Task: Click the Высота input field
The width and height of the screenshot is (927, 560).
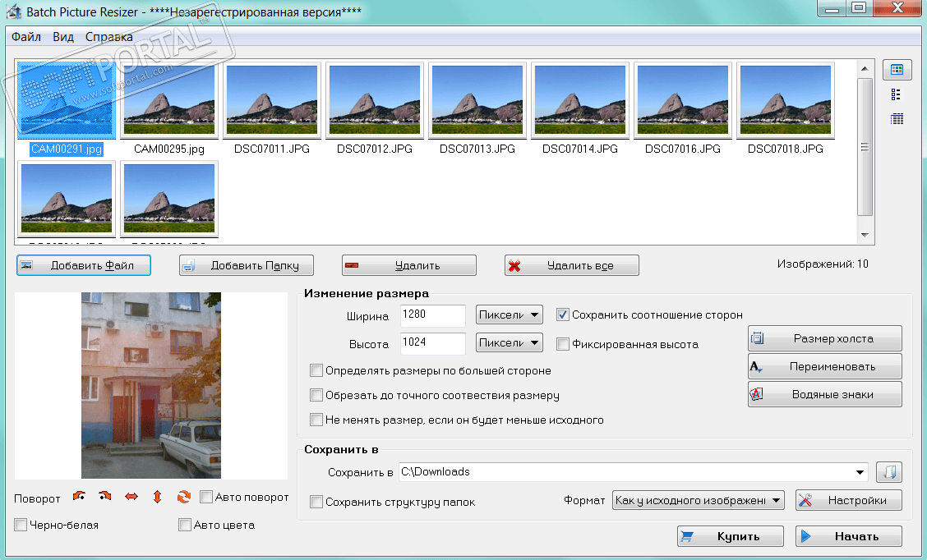Action: (x=433, y=342)
